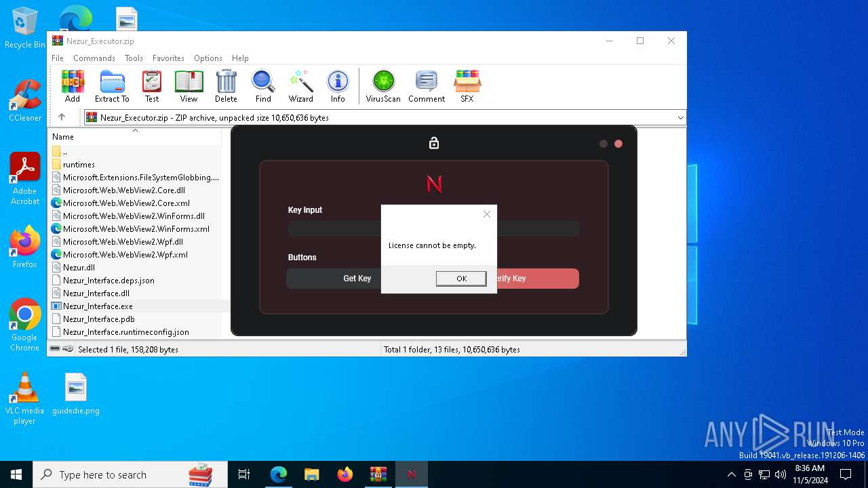
Task: Select Nezur_Interface.pdb
Action: [x=135, y=319]
